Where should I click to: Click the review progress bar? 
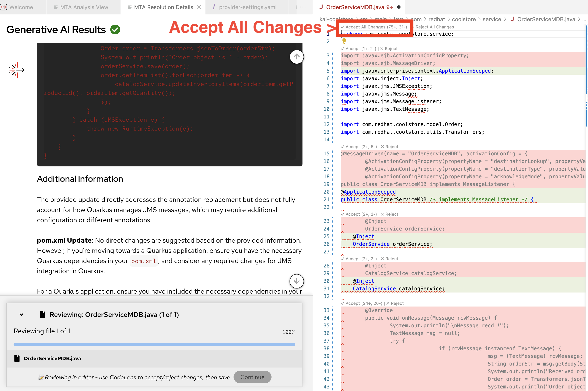point(154,344)
